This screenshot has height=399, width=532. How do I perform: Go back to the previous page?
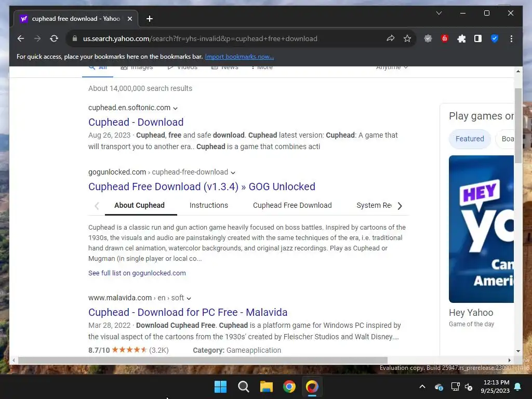click(21, 38)
